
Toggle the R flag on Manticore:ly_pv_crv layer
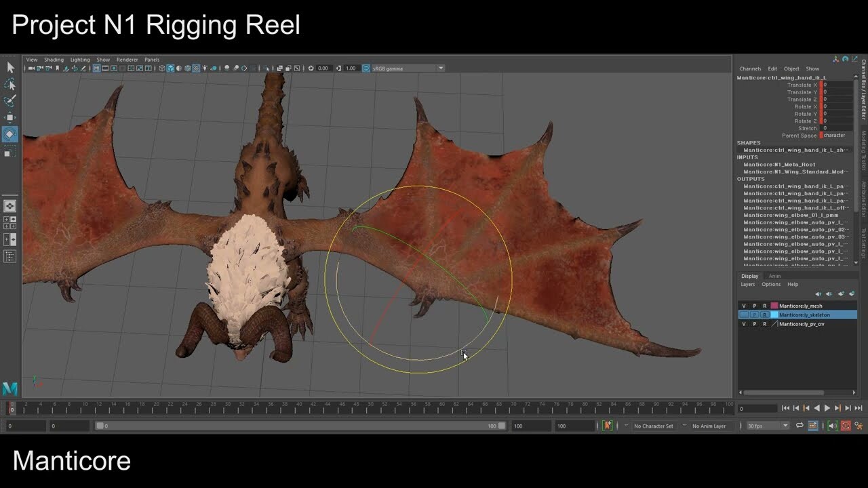(765, 323)
